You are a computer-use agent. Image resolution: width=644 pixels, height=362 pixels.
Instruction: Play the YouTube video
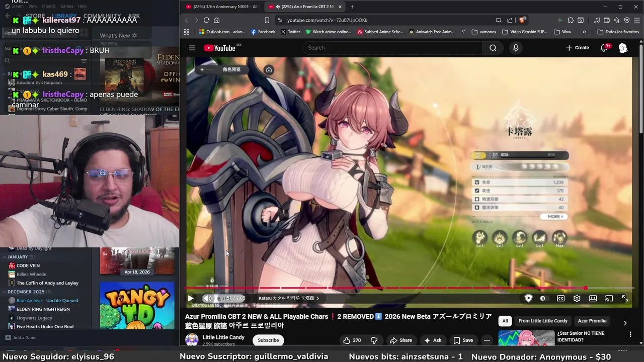(x=191, y=298)
